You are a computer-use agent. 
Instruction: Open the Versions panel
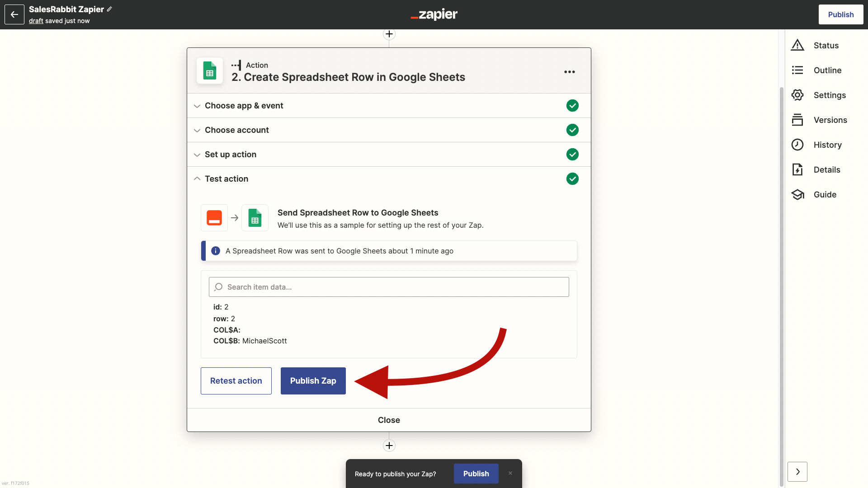pos(830,120)
